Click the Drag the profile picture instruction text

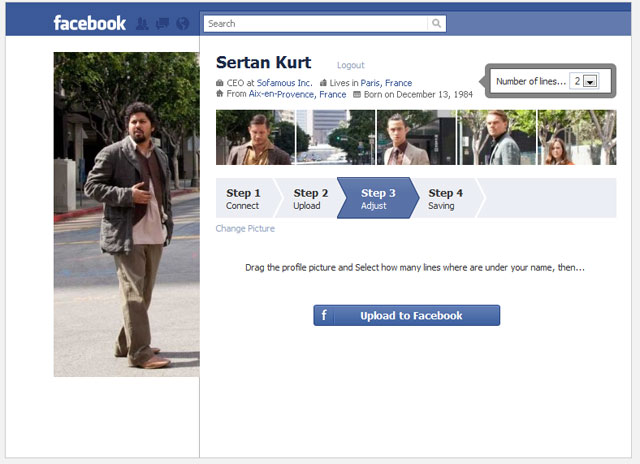click(415, 268)
